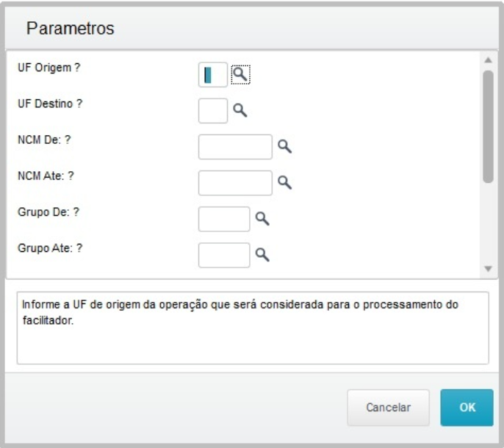Screen dimensions: 504x448
Task: Click the NCM De lookup magnifier icon
Action: point(284,146)
